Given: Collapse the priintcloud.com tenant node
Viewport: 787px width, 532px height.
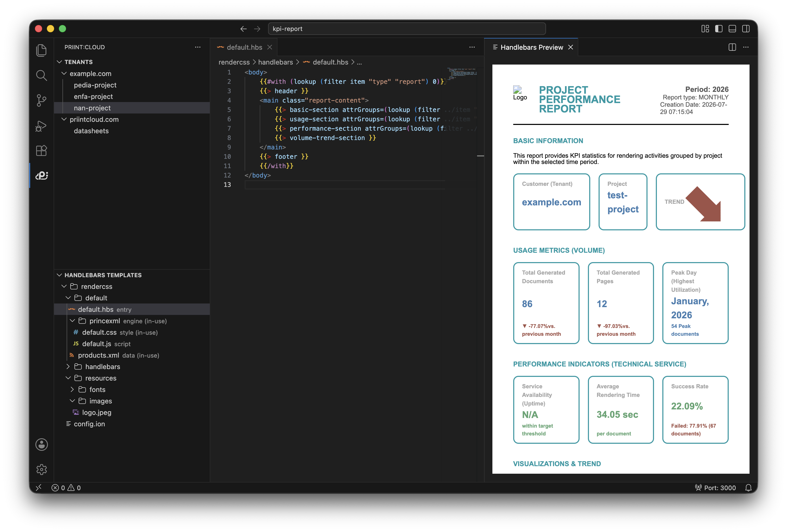Looking at the screenshot, I should [x=64, y=119].
